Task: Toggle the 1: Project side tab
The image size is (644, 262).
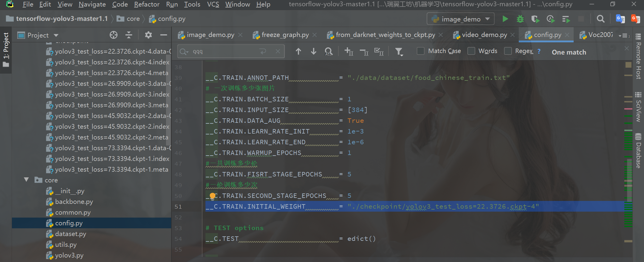Action: coord(6,50)
